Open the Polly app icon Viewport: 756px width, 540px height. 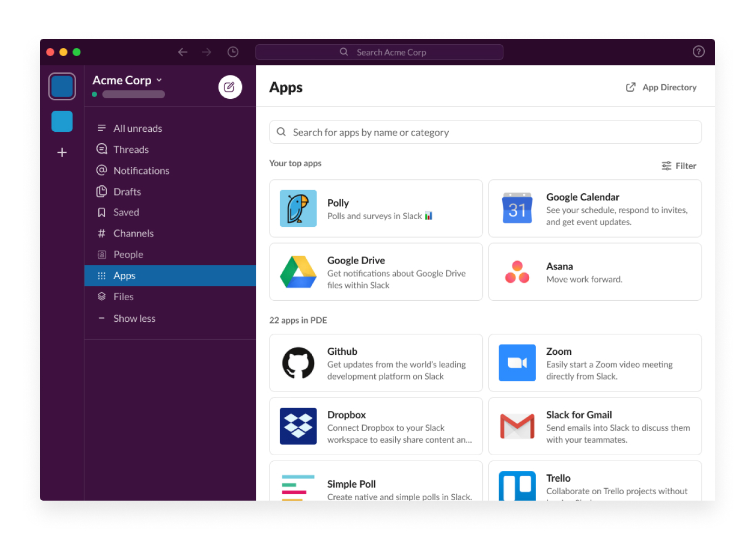[298, 208]
